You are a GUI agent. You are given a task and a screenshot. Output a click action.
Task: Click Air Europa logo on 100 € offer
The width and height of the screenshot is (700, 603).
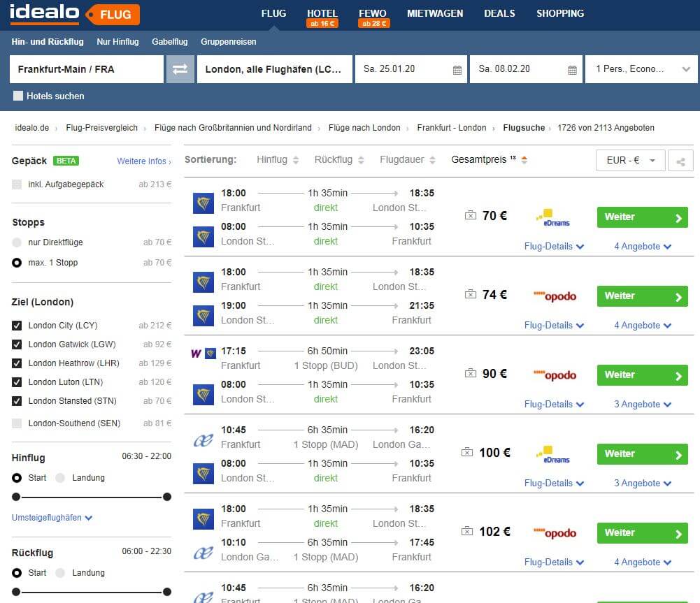[x=203, y=441]
